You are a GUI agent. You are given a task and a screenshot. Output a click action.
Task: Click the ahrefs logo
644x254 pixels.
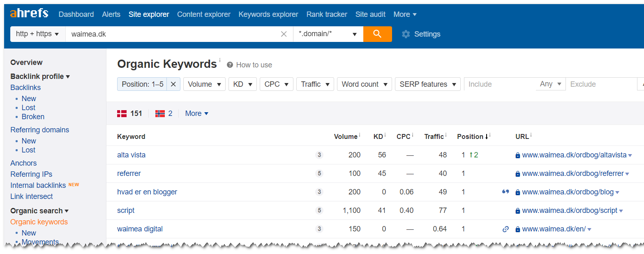(29, 14)
